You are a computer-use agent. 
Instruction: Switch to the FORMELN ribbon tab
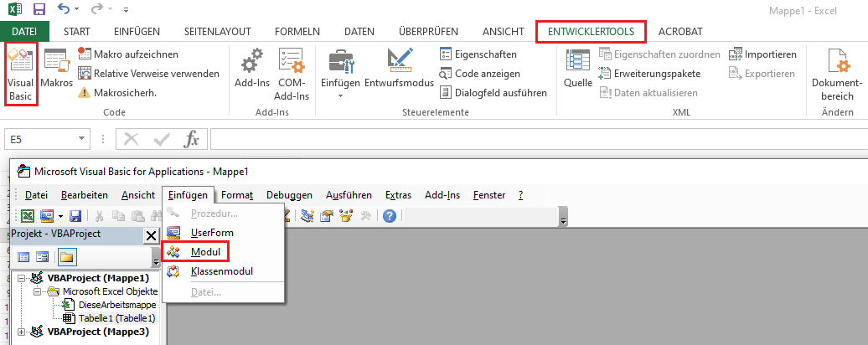coord(297,32)
